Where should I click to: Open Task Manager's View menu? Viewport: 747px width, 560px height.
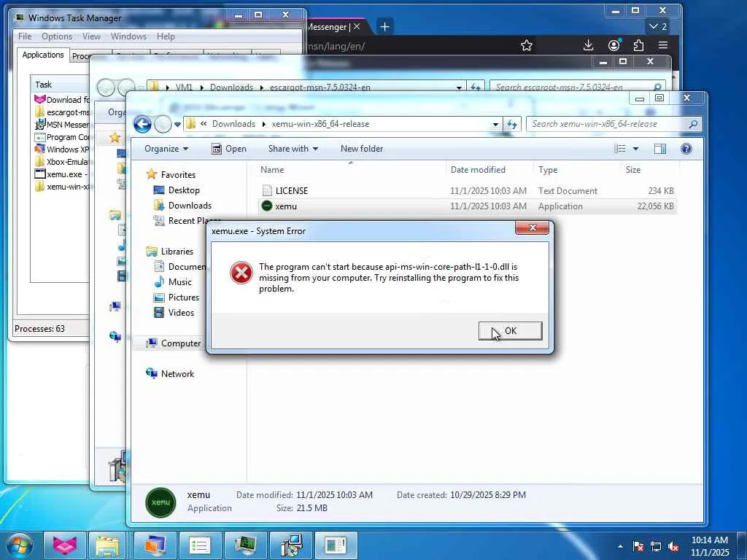pyautogui.click(x=91, y=36)
